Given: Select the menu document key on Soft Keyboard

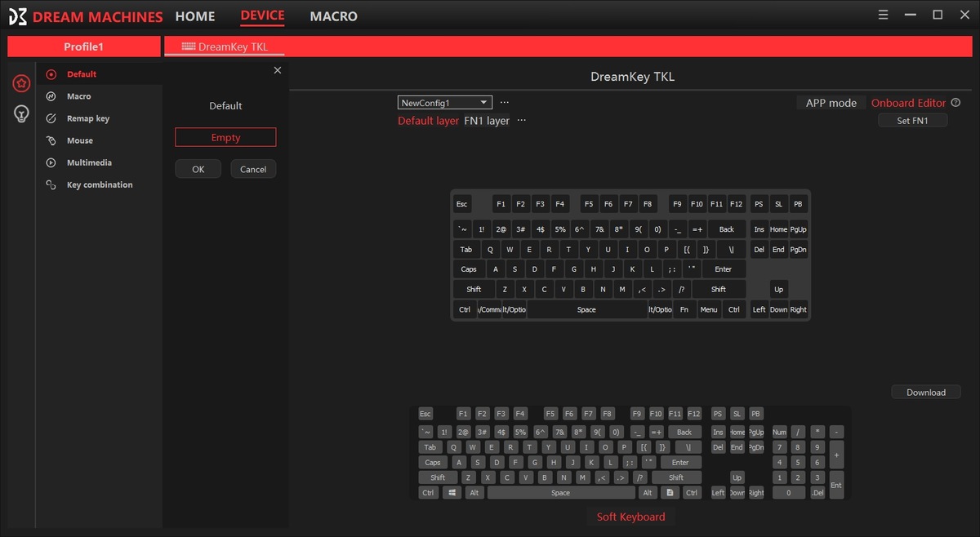Looking at the screenshot, I should [669, 493].
